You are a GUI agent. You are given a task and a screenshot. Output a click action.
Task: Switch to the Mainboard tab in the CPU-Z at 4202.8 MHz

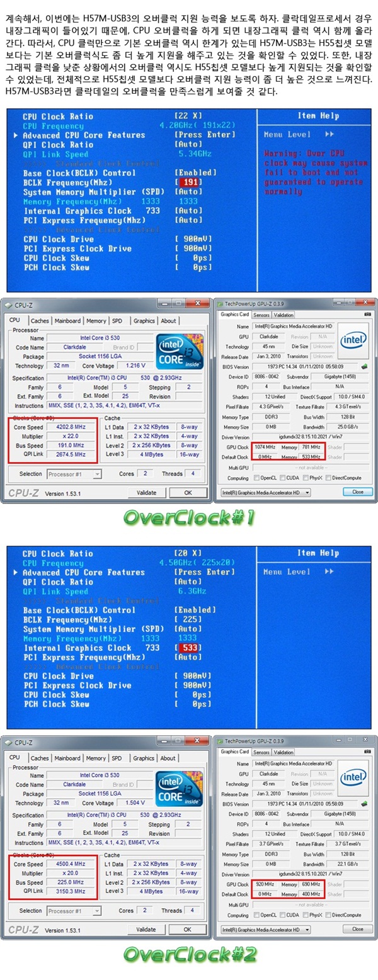coord(67,320)
